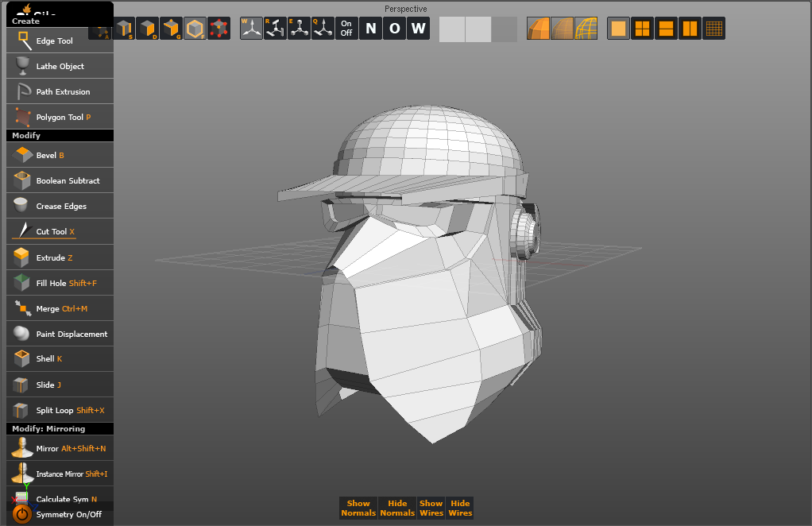Switch to face selection mode (D)
Screen dimensions: 812x526
[x=148, y=29]
